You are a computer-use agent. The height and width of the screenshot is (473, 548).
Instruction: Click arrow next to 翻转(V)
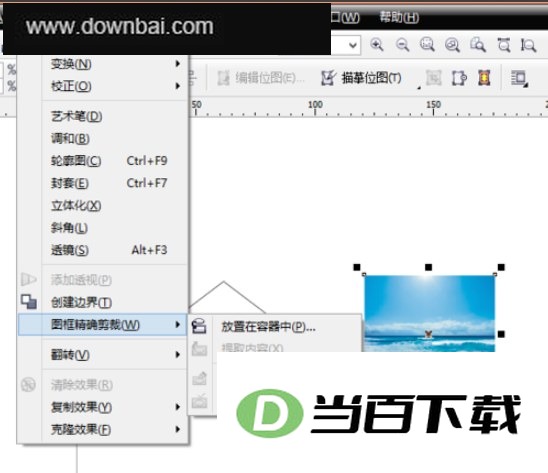point(178,354)
